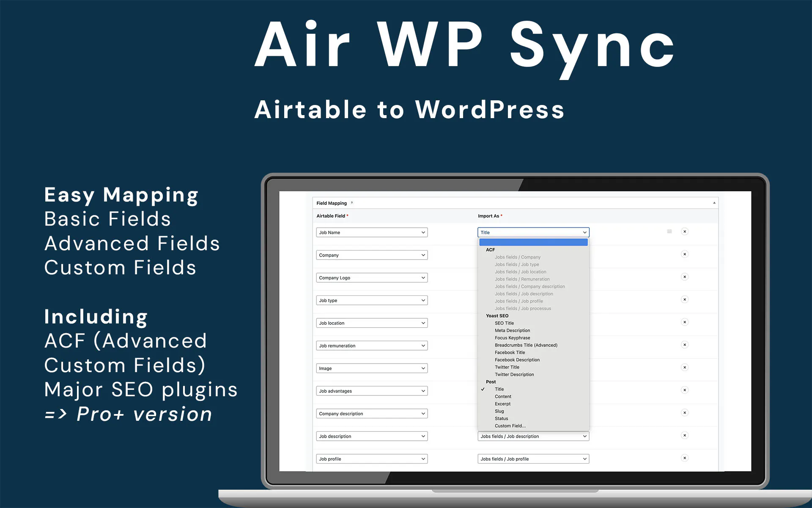Remove the Job Name mapping row
Image resolution: width=812 pixels, height=508 pixels.
tap(685, 232)
